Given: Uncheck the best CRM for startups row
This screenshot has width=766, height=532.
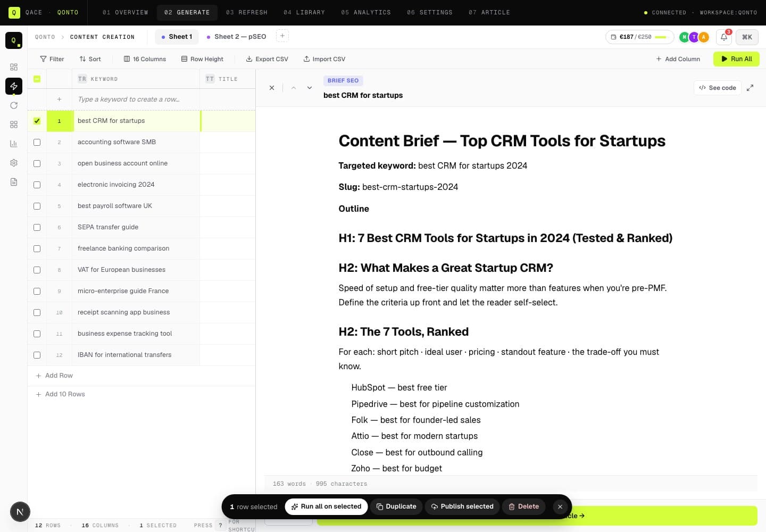Looking at the screenshot, I should coord(37,121).
